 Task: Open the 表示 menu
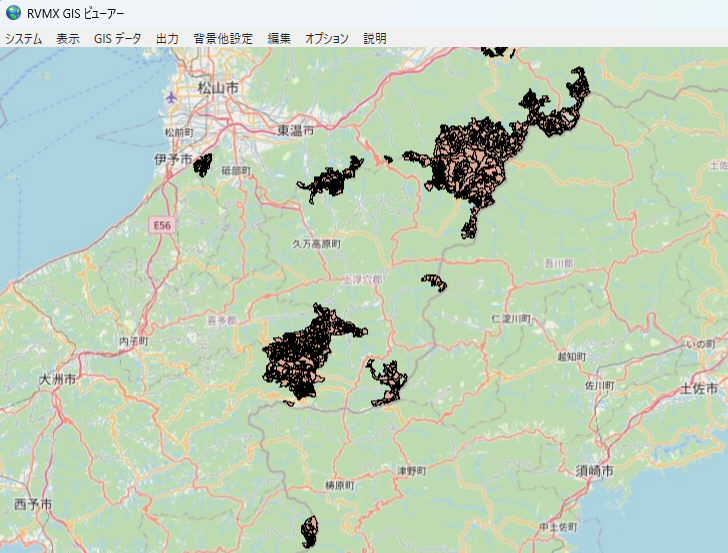68,38
